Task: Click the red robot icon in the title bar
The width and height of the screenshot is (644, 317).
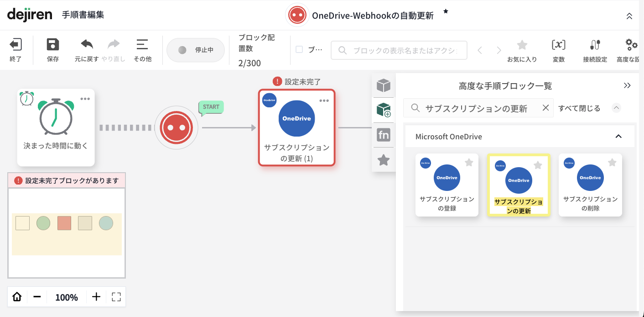Action: click(x=297, y=15)
